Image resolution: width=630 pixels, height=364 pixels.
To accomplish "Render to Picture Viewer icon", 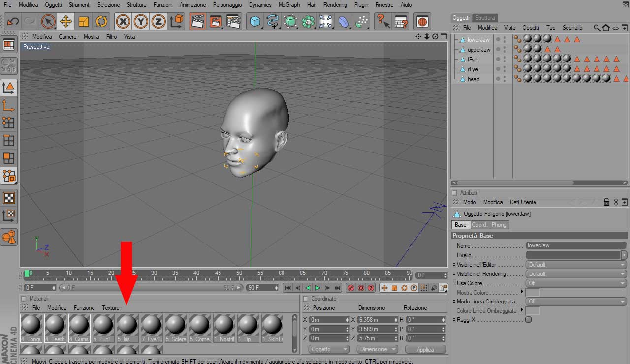I will (216, 21).
